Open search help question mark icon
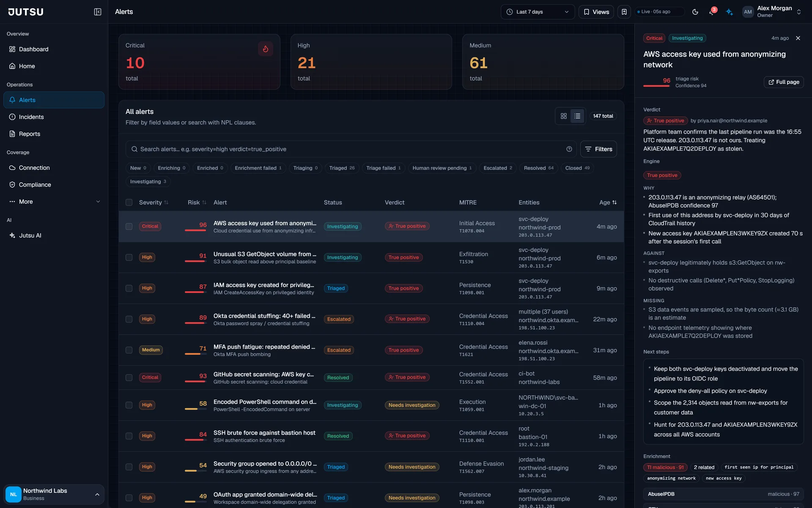 [569, 149]
